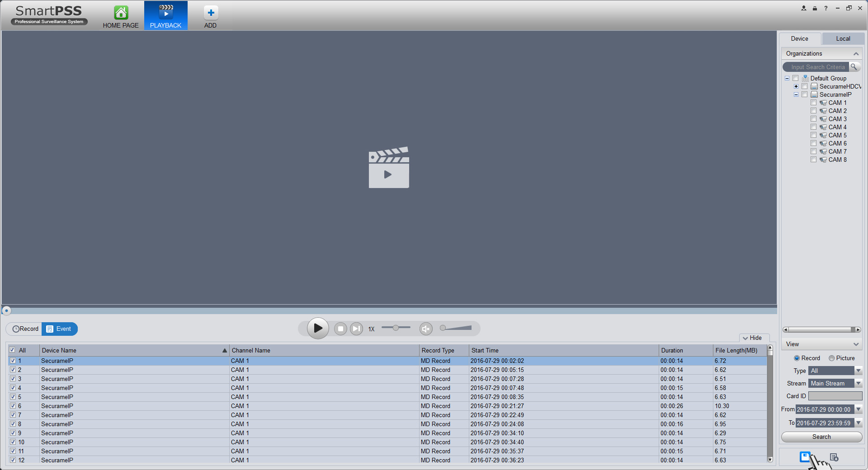Adjust the playback speed slider
This screenshot has height=470, width=868.
coord(396,328)
